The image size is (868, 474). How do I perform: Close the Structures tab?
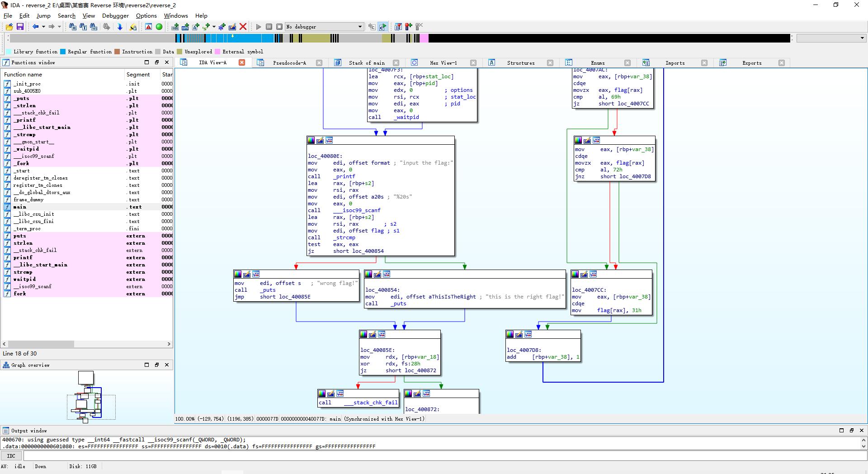click(550, 63)
